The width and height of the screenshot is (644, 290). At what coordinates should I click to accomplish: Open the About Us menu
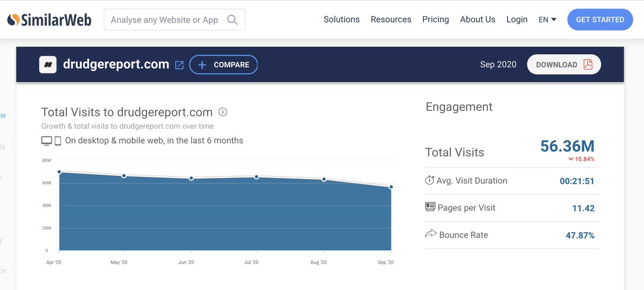(x=477, y=19)
